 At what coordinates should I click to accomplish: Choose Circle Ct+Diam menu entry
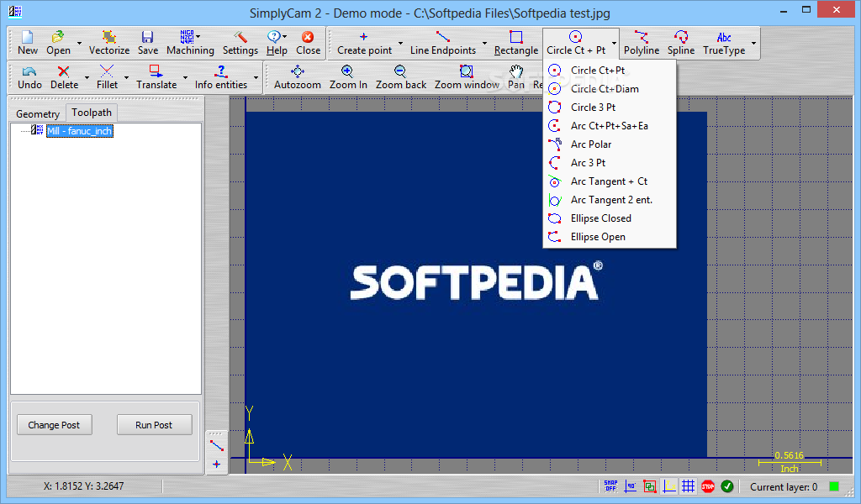tap(609, 89)
